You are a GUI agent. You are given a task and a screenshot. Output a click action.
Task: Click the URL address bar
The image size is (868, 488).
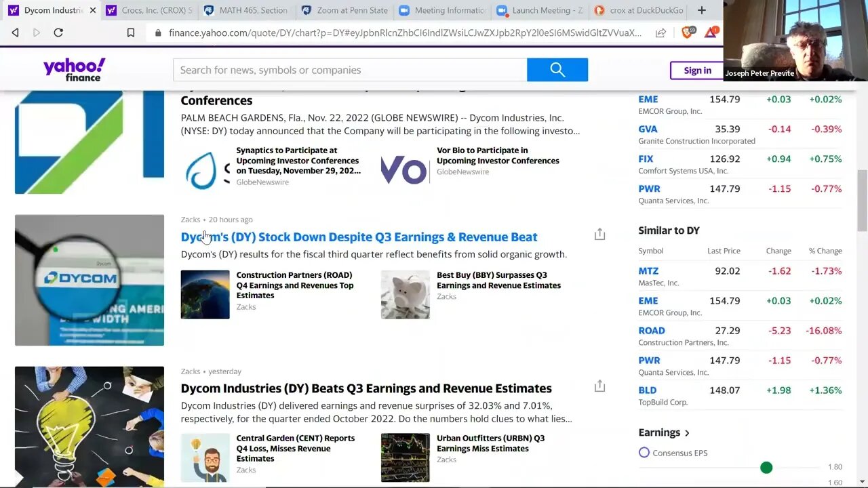[405, 33]
